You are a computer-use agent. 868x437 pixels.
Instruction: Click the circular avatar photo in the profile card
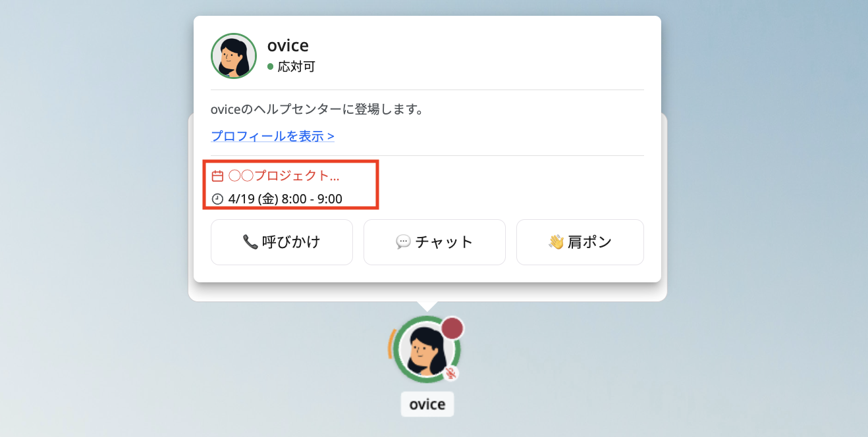click(x=233, y=55)
